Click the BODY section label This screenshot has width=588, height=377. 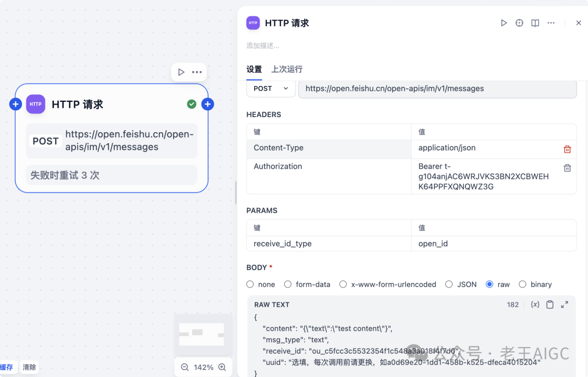[x=256, y=267]
